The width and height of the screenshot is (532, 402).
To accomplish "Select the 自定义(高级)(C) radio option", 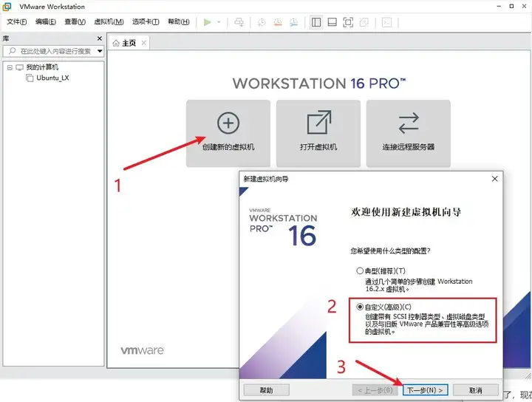I will (360, 307).
